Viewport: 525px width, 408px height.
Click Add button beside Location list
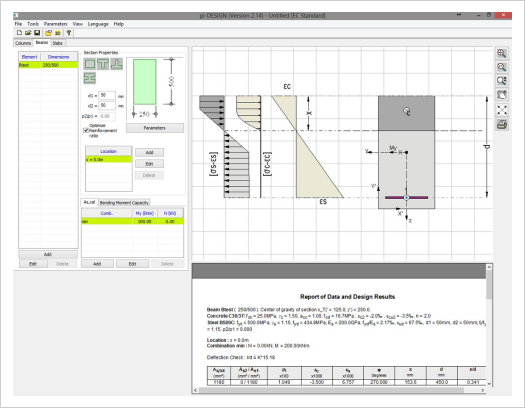click(x=149, y=153)
